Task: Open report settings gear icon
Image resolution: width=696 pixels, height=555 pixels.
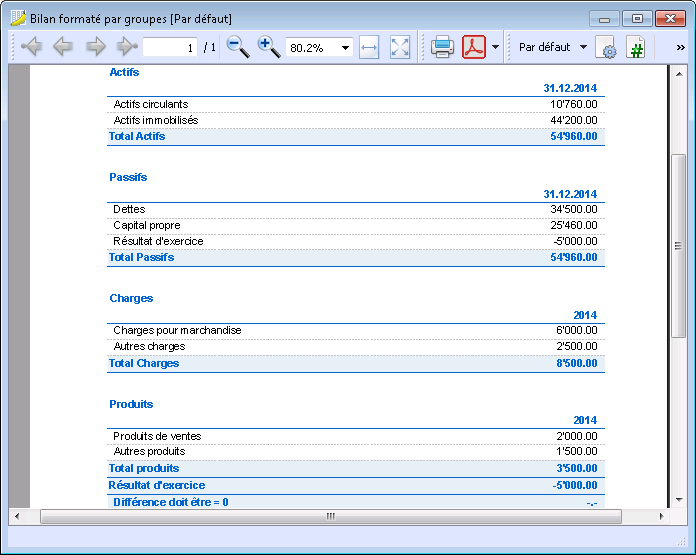Action: coord(605,47)
